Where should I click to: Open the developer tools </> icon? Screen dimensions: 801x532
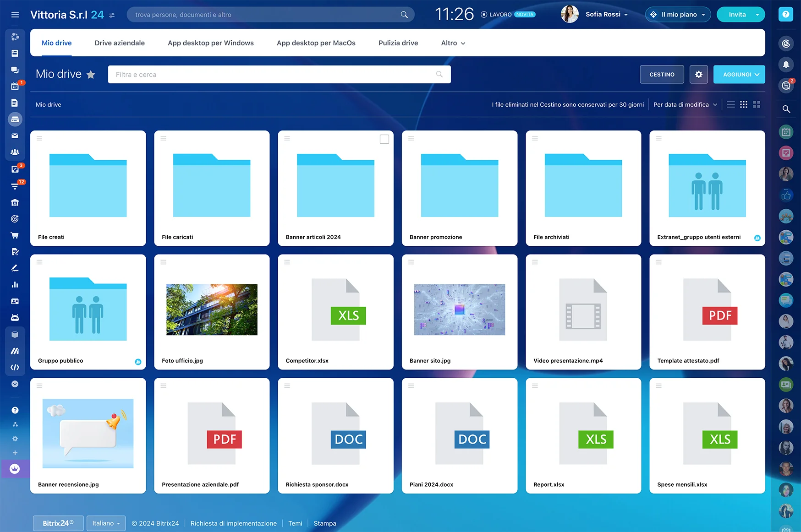coord(15,367)
